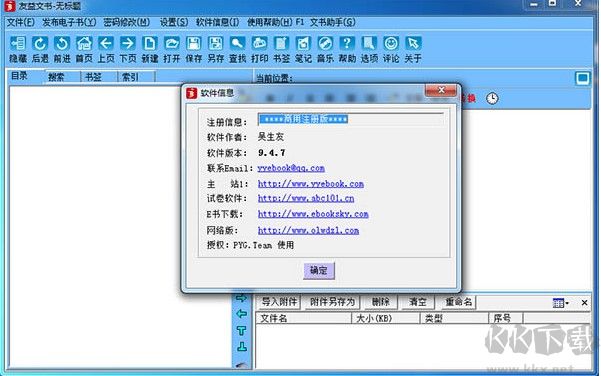
Task: Click the upward T-shaped move icon
Action: 241,330
